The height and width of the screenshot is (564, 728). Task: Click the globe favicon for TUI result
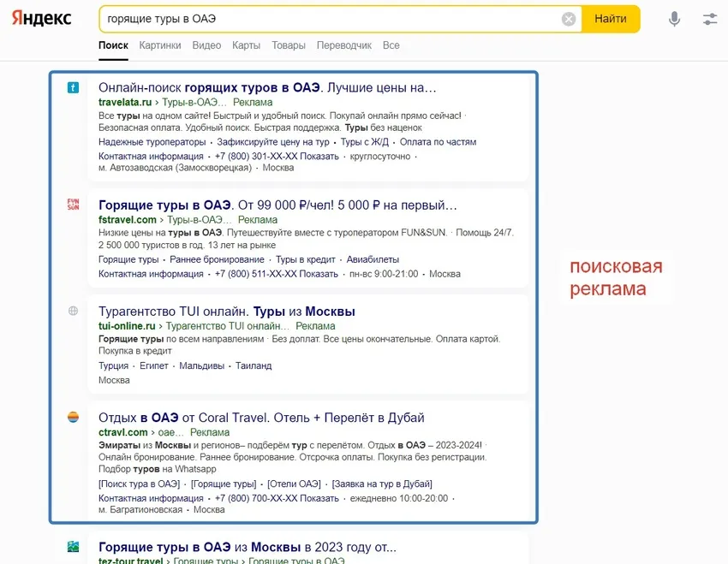pyautogui.click(x=73, y=312)
